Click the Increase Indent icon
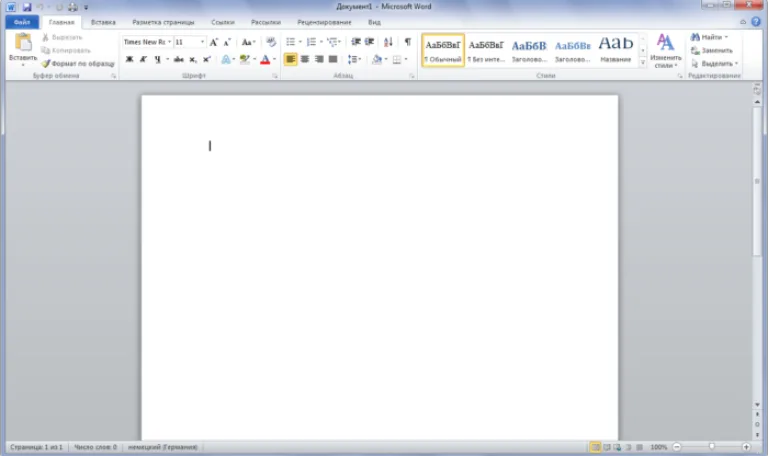Image resolution: width=768 pixels, height=456 pixels. coord(370,42)
